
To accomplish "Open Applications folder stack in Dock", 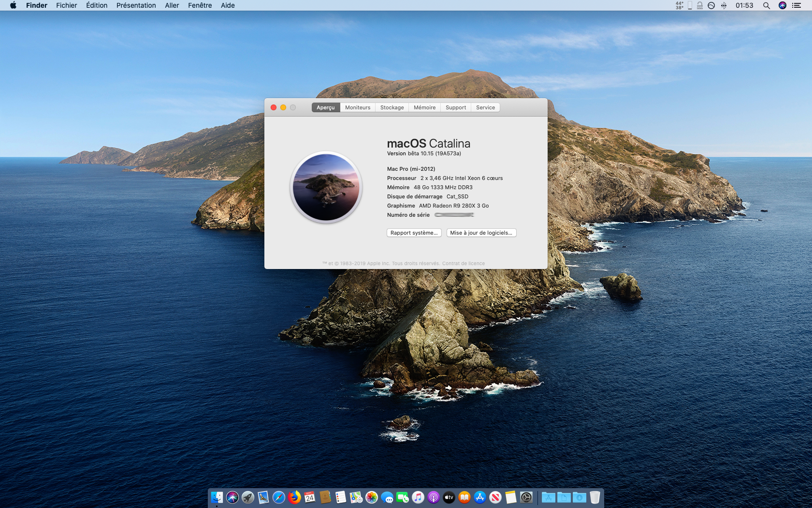I will pos(549,497).
